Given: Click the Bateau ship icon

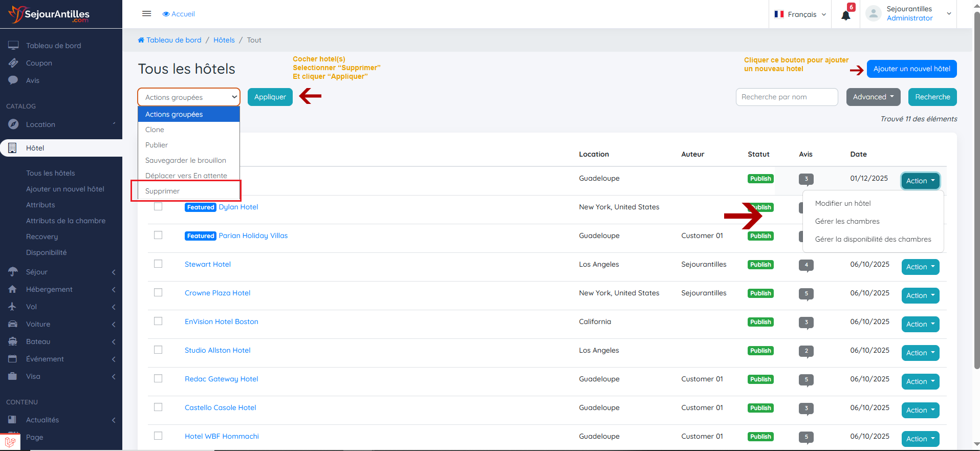Looking at the screenshot, I should coord(13,341).
